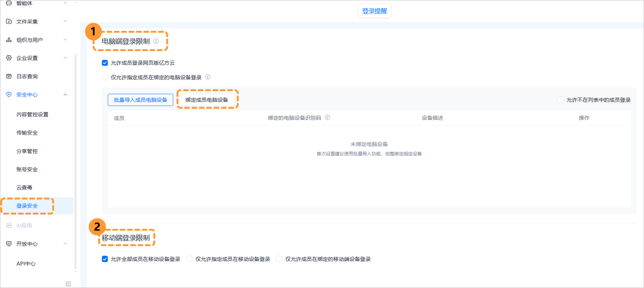
Task: Open 账号安全 in the sidebar
Action: (x=27, y=169)
